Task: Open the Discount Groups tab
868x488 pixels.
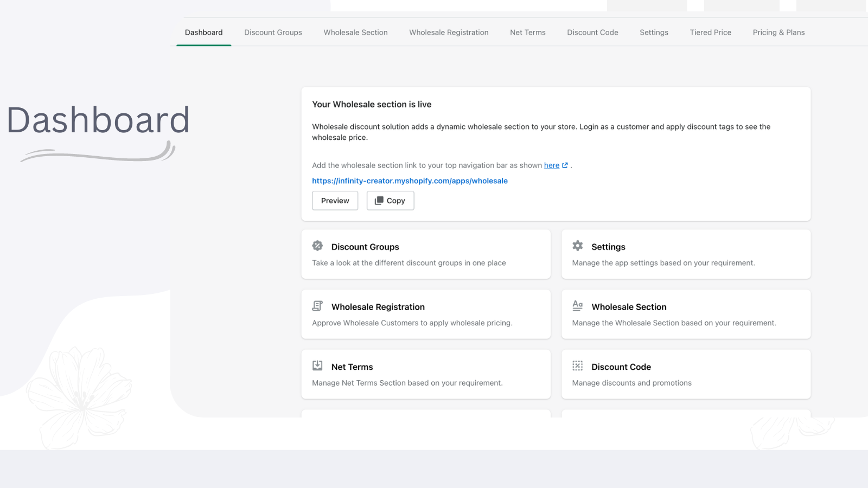Action: 273,33
